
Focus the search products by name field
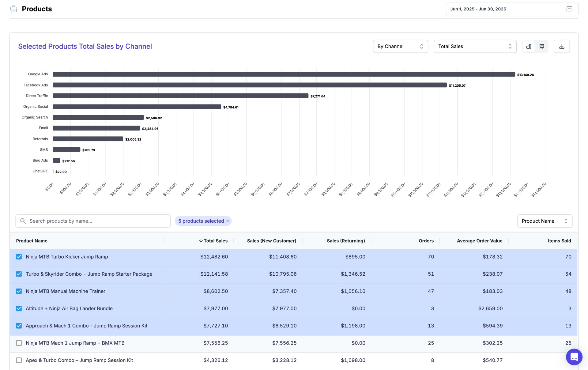pos(98,221)
